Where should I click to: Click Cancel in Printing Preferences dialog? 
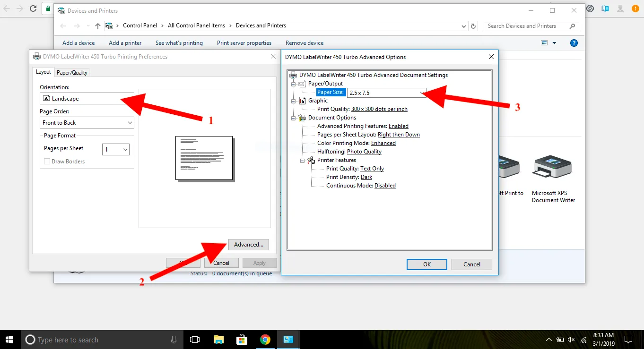point(221,263)
